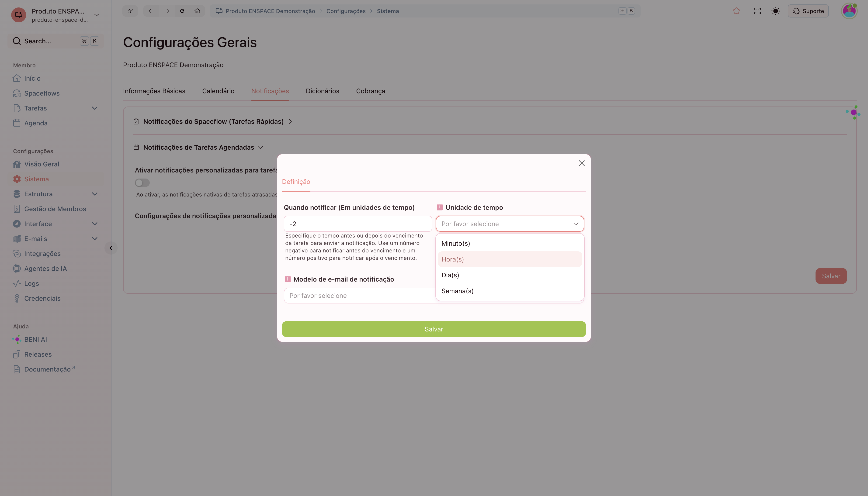Enter fullscreen with the expand icon
The width and height of the screenshot is (868, 496).
coord(757,11)
